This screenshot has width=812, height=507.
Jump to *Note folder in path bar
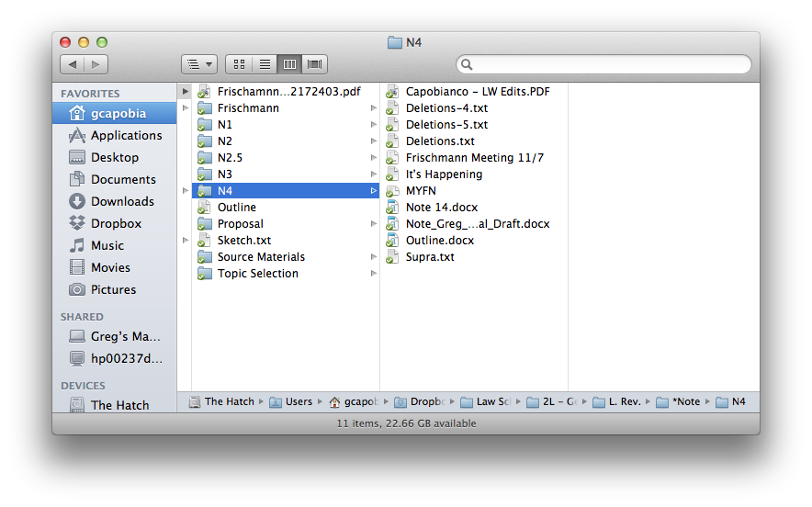click(679, 402)
